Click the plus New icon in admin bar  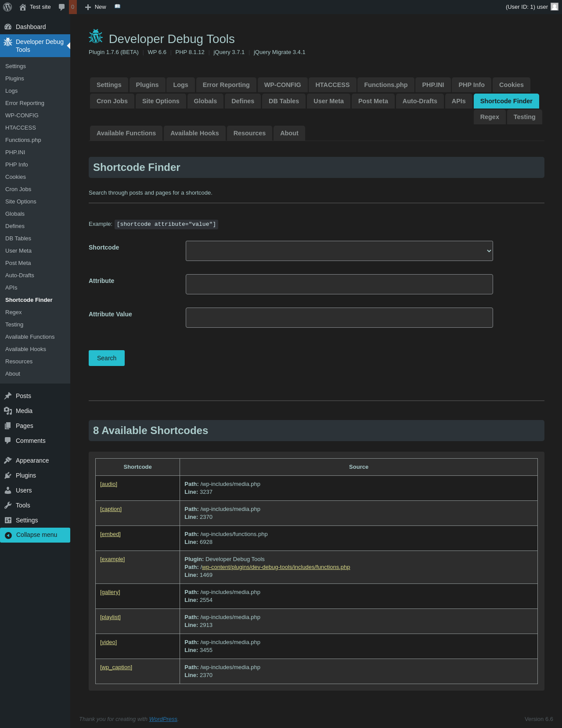pyautogui.click(x=88, y=7)
